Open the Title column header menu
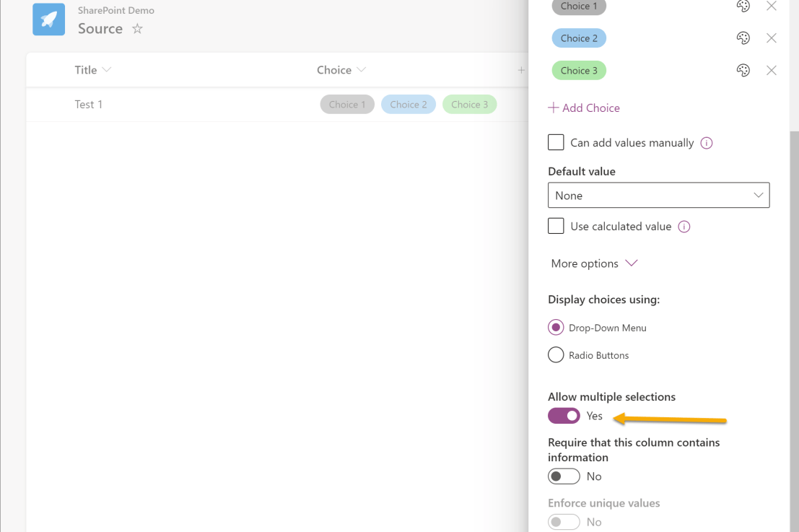799x532 pixels. [x=106, y=69]
